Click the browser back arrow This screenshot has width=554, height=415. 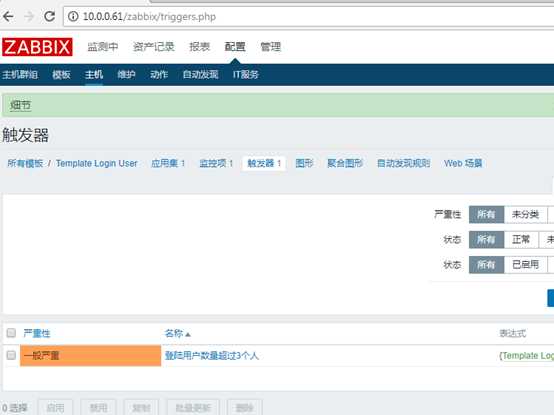pos(8,16)
